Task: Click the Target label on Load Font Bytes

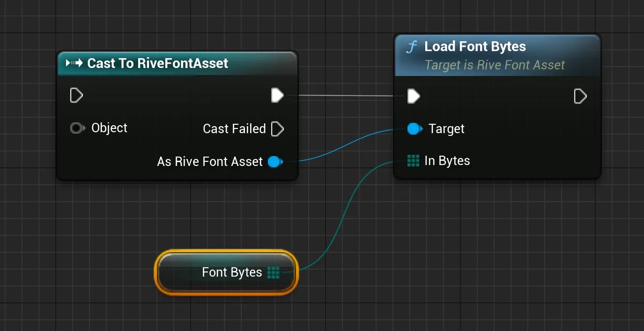Action: pos(446,129)
